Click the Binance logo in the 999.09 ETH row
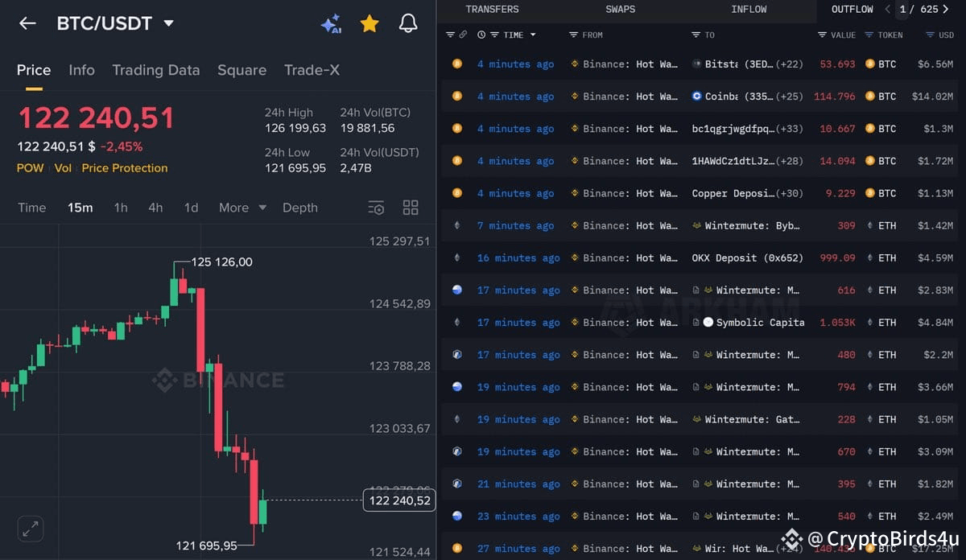966x560 pixels. click(x=575, y=257)
